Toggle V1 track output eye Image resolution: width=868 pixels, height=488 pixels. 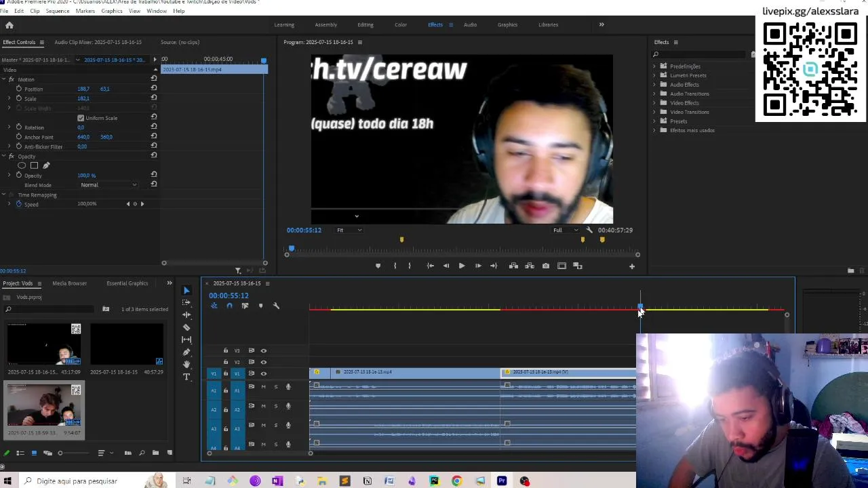point(264,373)
